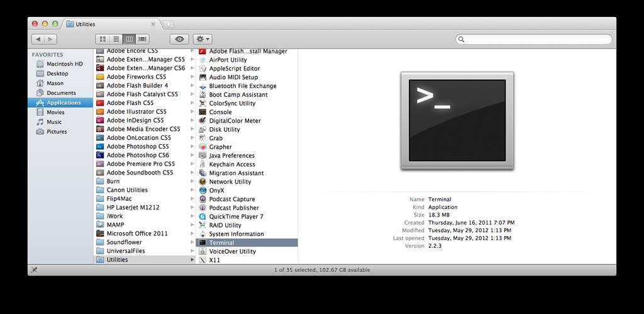644x314 pixels.
Task: Click the Keychain Access icon
Action: [x=203, y=164]
